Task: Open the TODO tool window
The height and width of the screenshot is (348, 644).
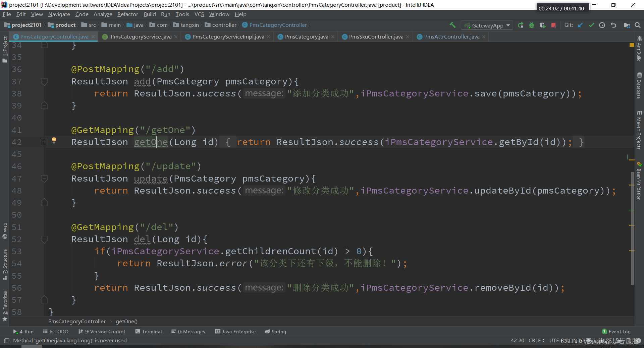Action: pyautogui.click(x=56, y=332)
